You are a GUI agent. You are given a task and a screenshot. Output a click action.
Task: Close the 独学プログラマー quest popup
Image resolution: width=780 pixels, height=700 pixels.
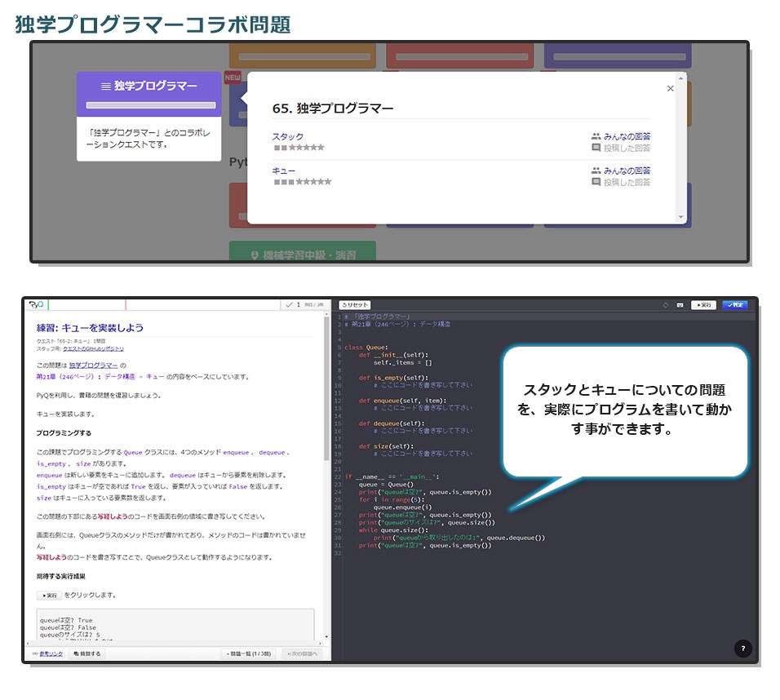671,89
